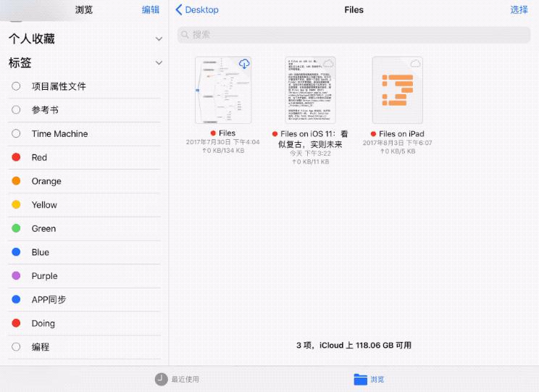Tap the Purple tag color dot
Screen dimensions: 539x392
(x=16, y=276)
